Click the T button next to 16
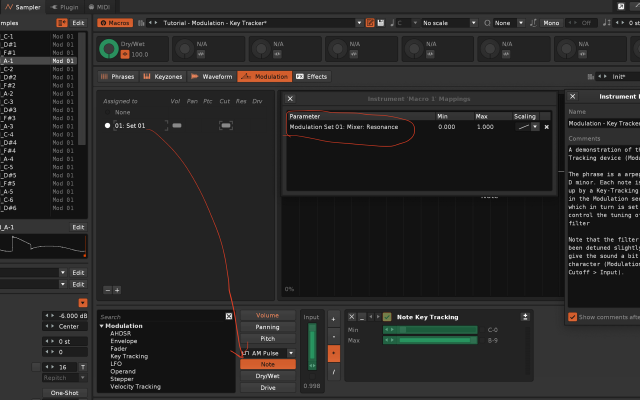 [83, 367]
